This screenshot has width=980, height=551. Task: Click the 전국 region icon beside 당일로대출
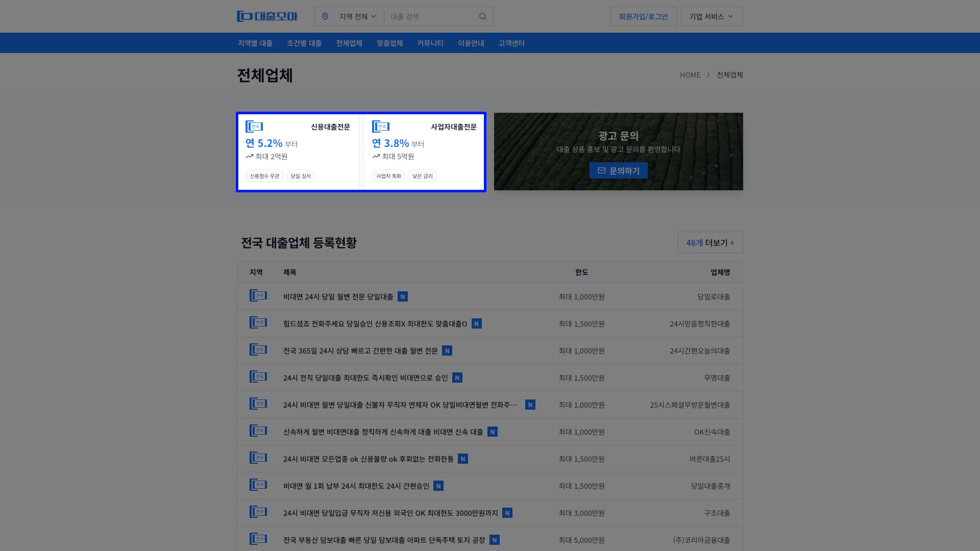coord(258,296)
